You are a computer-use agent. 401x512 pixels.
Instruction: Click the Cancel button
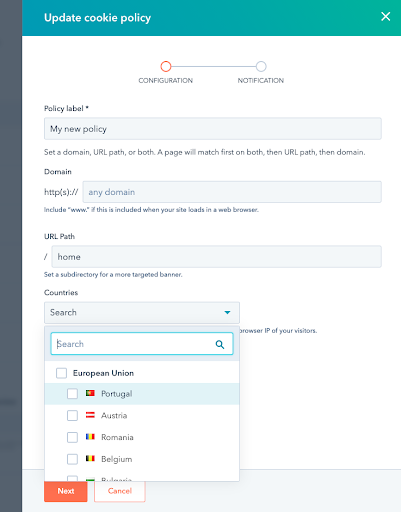click(x=120, y=491)
